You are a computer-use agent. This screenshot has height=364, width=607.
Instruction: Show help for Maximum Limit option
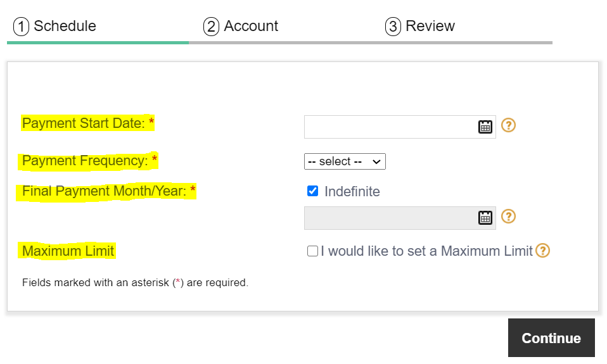(x=542, y=251)
